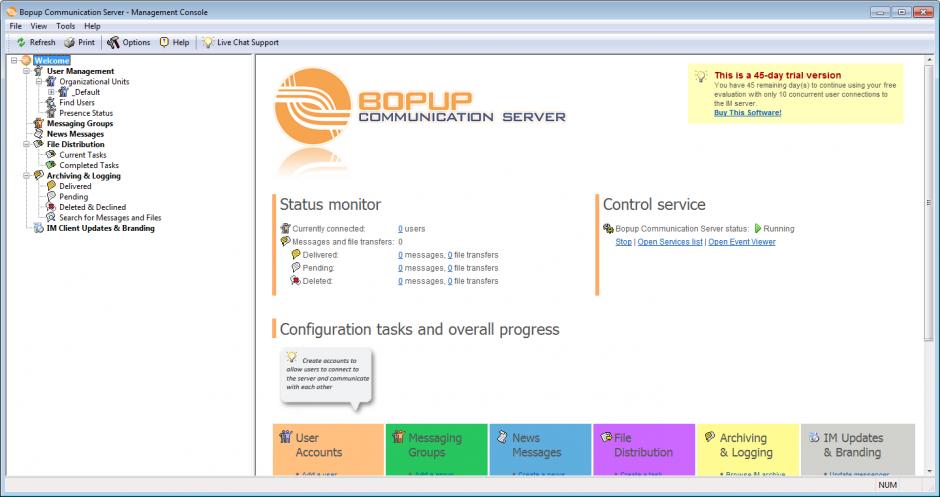The width and height of the screenshot is (940, 497).
Task: Click the Welcome node orange globe icon
Action: (x=26, y=61)
